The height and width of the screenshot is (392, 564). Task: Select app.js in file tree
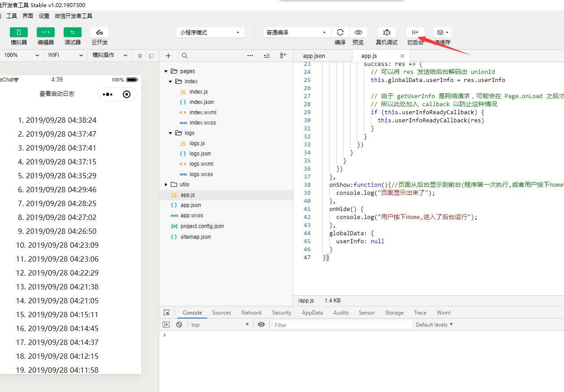point(226,195)
